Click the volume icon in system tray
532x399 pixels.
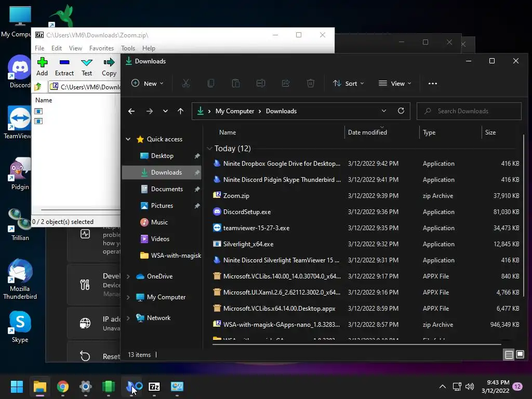coord(470,387)
